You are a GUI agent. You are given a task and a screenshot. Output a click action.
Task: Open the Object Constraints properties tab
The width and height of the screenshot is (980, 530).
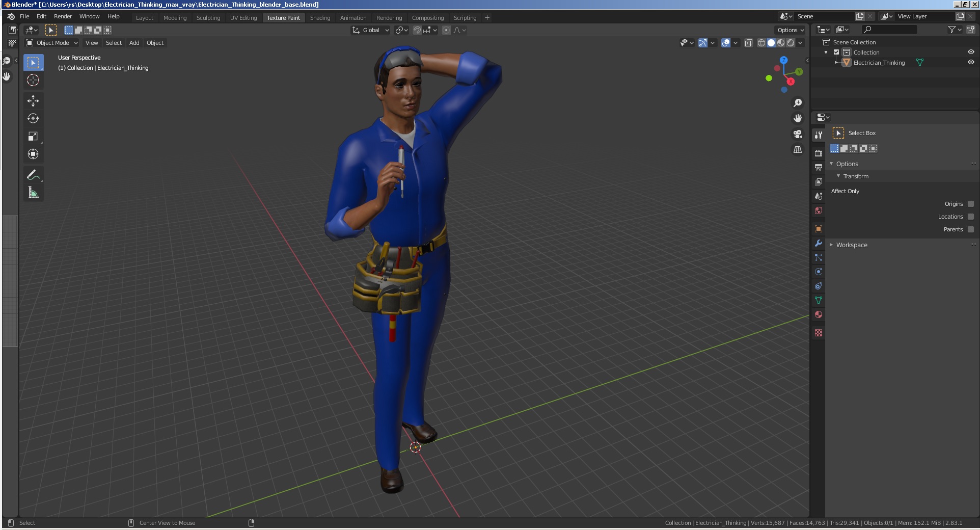[x=819, y=286]
